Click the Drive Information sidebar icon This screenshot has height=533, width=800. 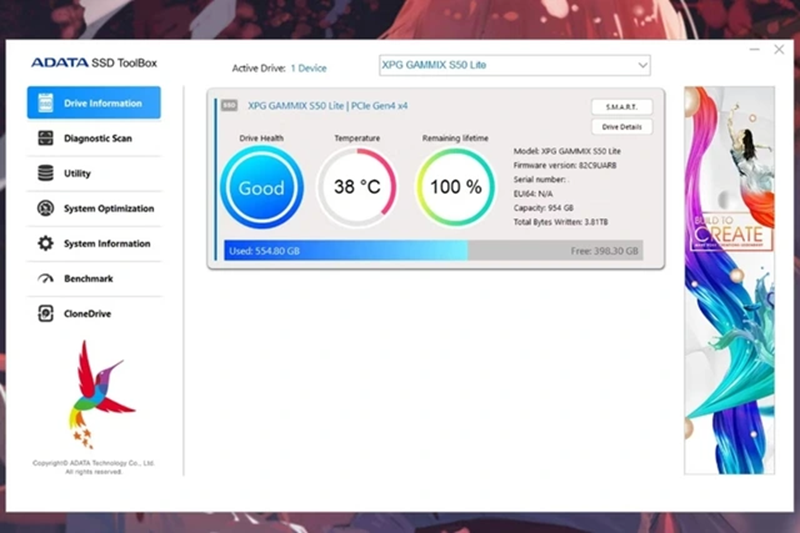coord(45,103)
